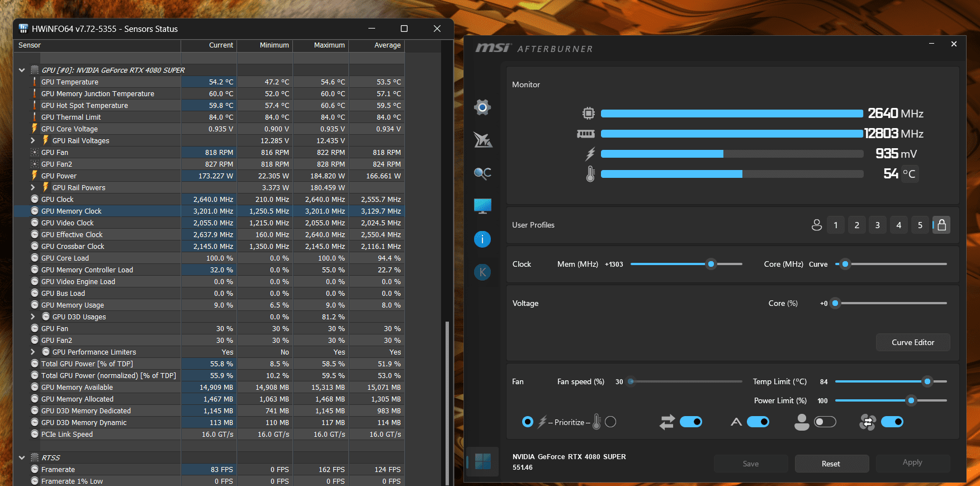Viewport: 980px width, 486px height.
Task: Select user profile 5
Action: pyautogui.click(x=920, y=225)
